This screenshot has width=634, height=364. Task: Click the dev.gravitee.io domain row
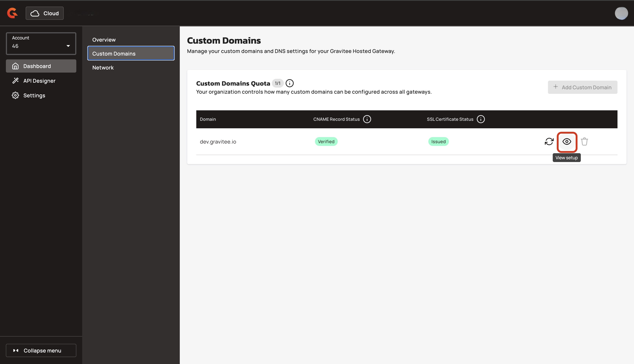tap(218, 142)
